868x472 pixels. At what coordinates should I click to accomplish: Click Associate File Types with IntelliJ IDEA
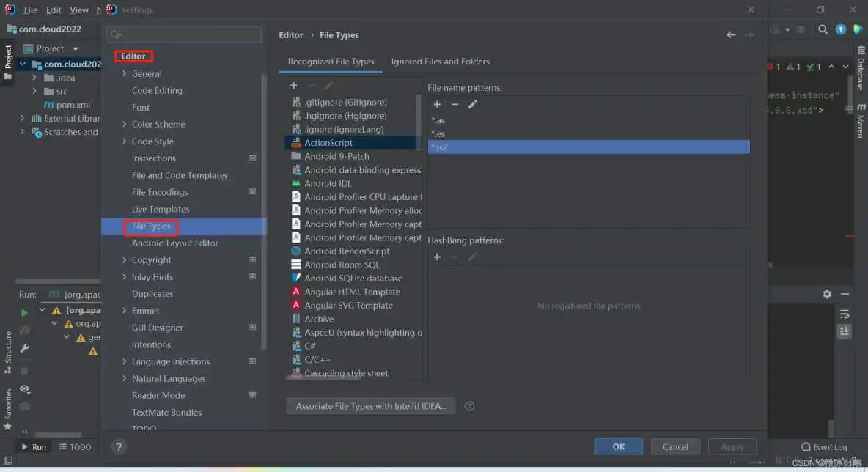click(370, 406)
